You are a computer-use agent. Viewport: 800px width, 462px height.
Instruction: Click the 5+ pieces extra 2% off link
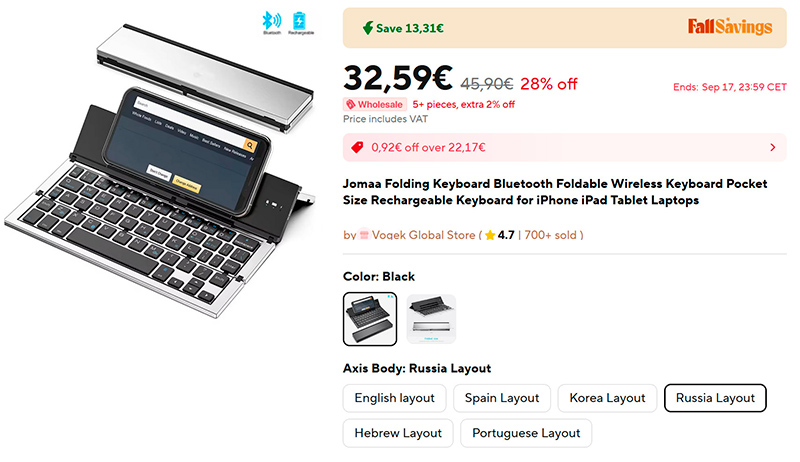click(463, 105)
